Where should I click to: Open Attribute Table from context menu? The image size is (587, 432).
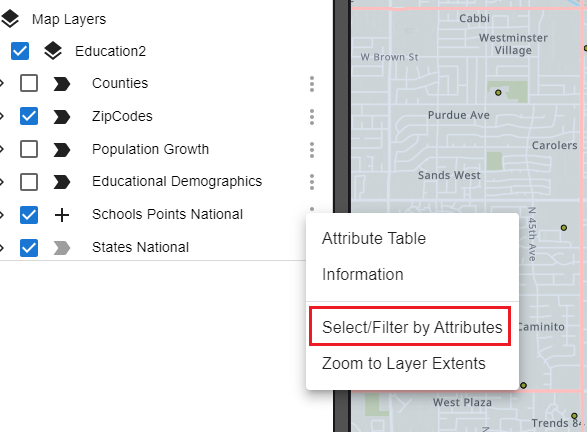374,238
